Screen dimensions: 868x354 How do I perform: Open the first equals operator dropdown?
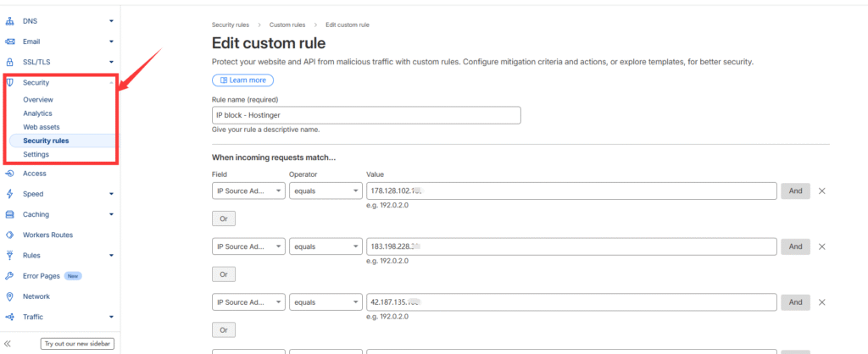tap(325, 191)
